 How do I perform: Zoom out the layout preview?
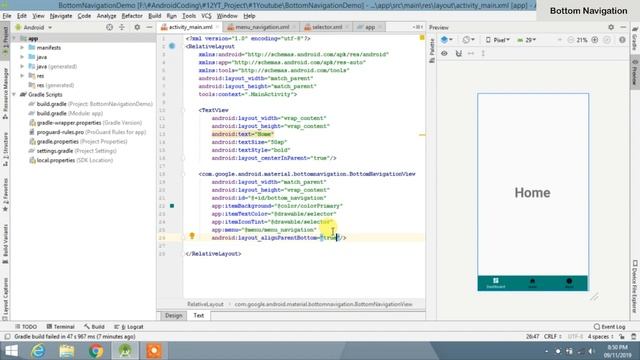[571, 40]
